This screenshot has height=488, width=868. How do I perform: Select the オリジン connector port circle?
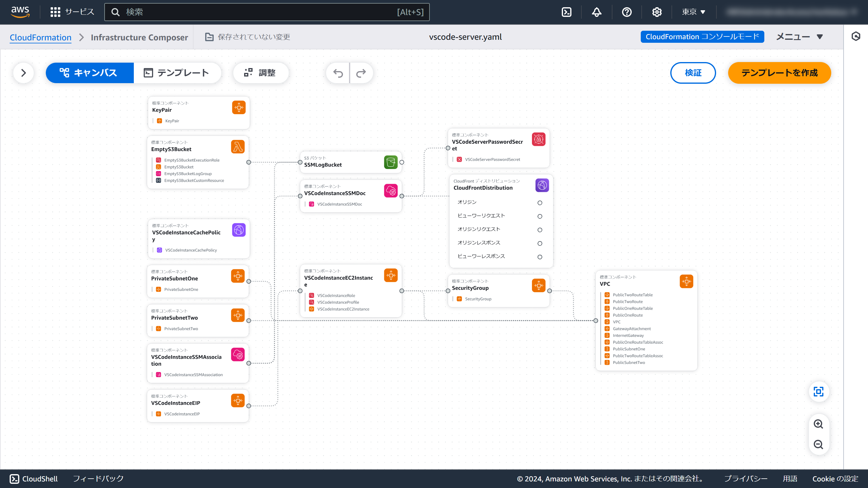[540, 203]
